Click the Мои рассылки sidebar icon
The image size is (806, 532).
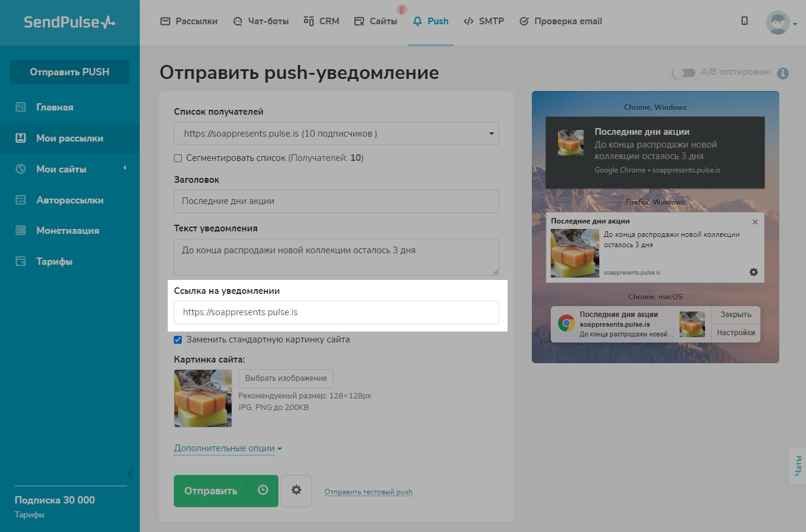(x=21, y=138)
